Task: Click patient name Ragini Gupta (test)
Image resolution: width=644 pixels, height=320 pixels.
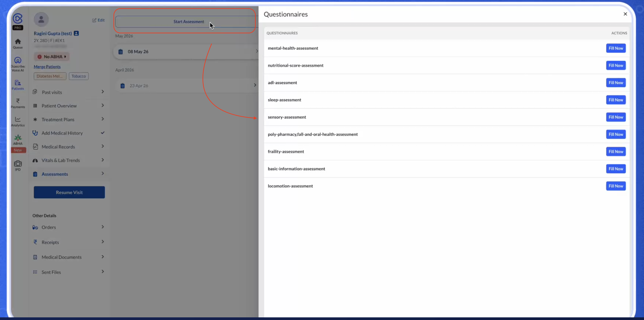Action: 53,33
